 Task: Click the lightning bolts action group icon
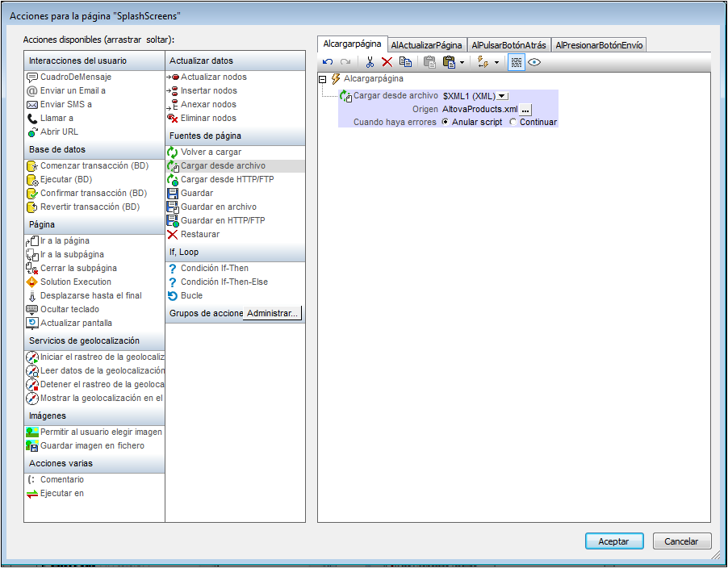pos(483,62)
